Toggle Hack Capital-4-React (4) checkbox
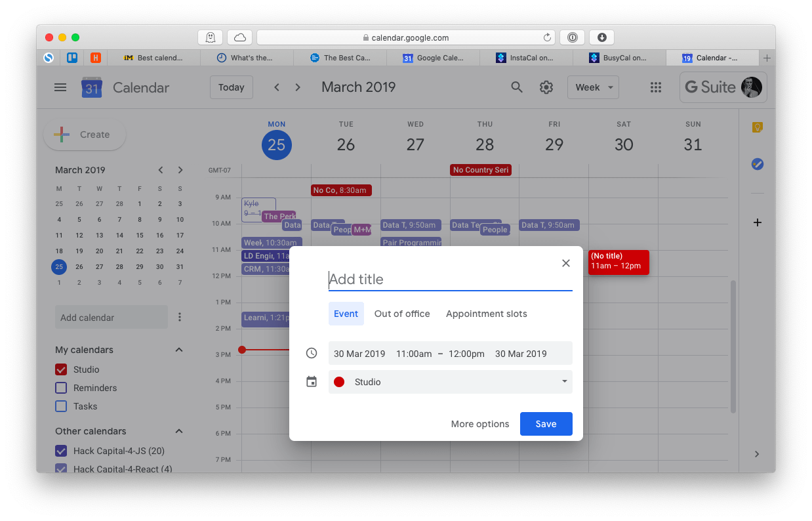This screenshot has height=521, width=812. pos(61,469)
